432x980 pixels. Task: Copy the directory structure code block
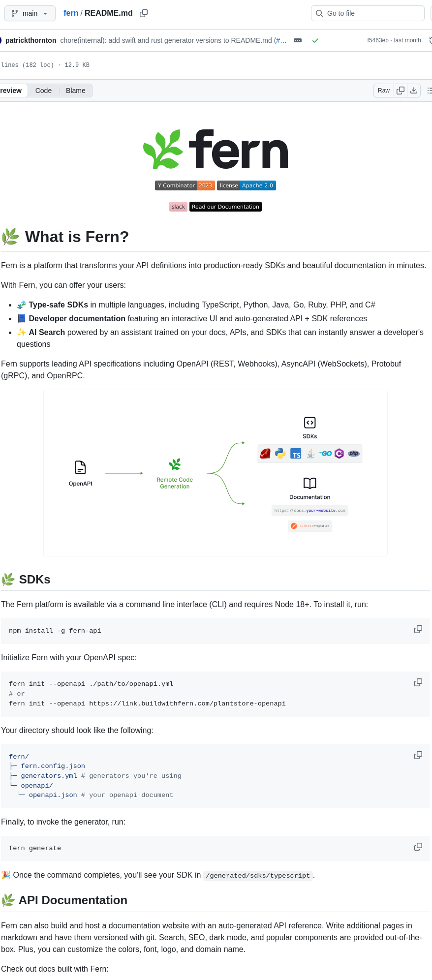(x=418, y=755)
